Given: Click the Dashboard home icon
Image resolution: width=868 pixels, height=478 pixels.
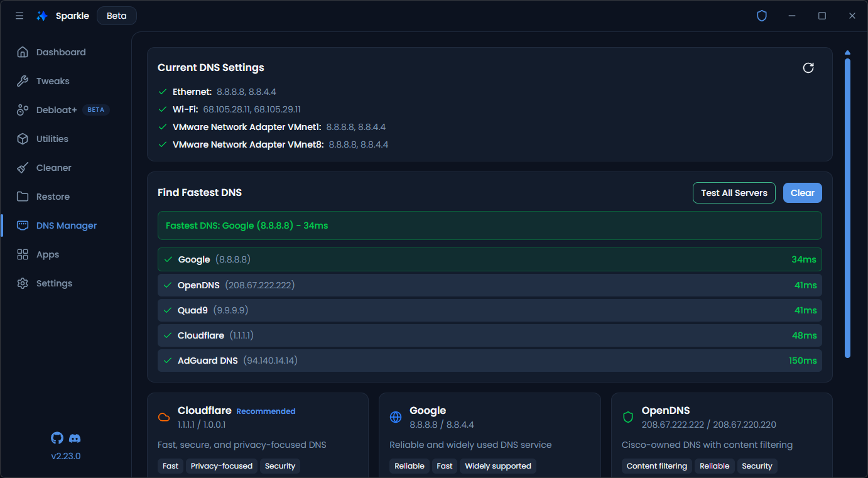Looking at the screenshot, I should (x=23, y=52).
